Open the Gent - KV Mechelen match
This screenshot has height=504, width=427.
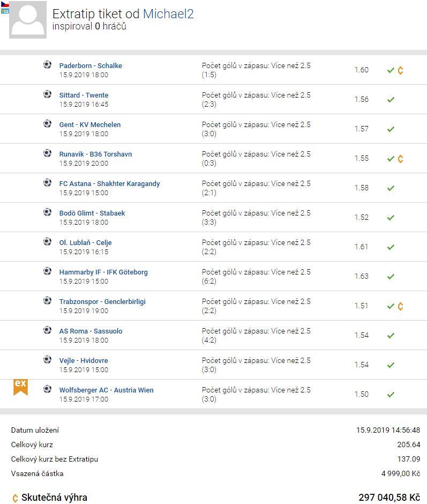click(x=90, y=125)
